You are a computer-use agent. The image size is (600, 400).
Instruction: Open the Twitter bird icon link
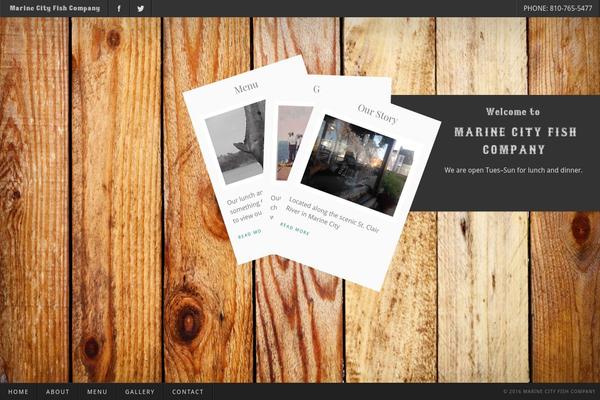pyautogui.click(x=140, y=8)
